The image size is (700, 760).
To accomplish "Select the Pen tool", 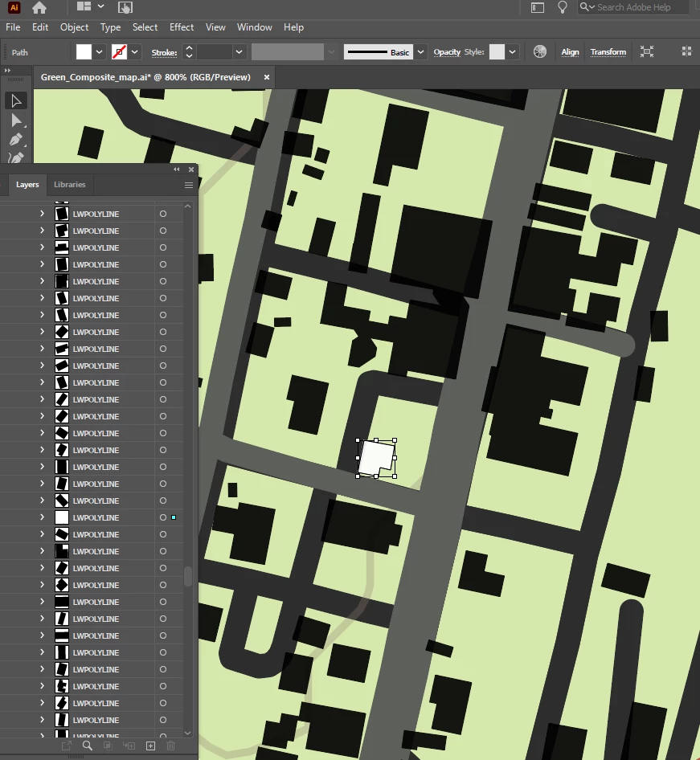I will [x=15, y=140].
